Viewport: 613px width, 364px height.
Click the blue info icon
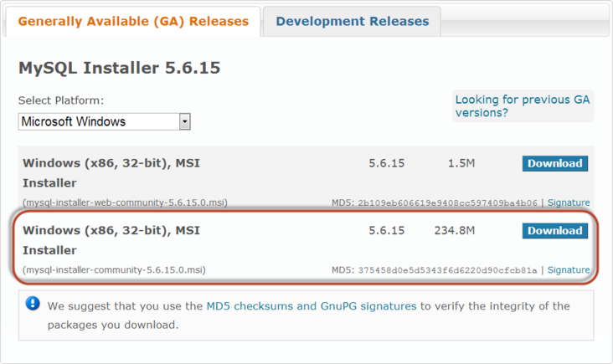[33, 303]
